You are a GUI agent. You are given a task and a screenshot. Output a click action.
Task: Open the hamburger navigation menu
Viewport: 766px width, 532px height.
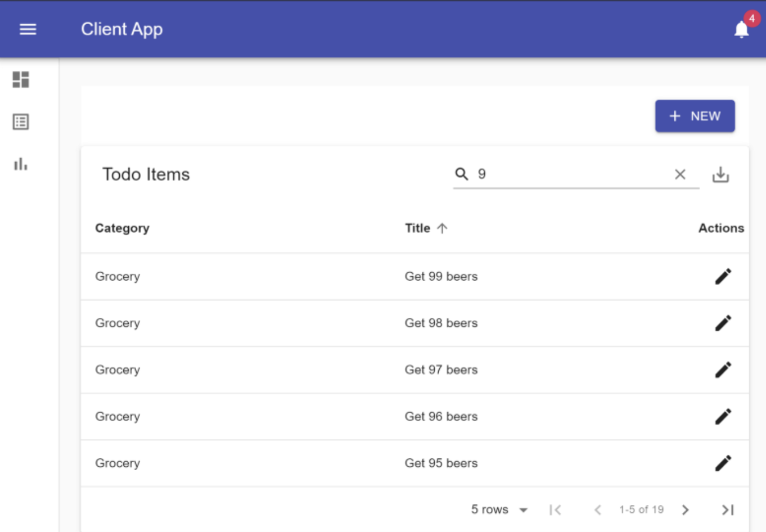pyautogui.click(x=28, y=29)
